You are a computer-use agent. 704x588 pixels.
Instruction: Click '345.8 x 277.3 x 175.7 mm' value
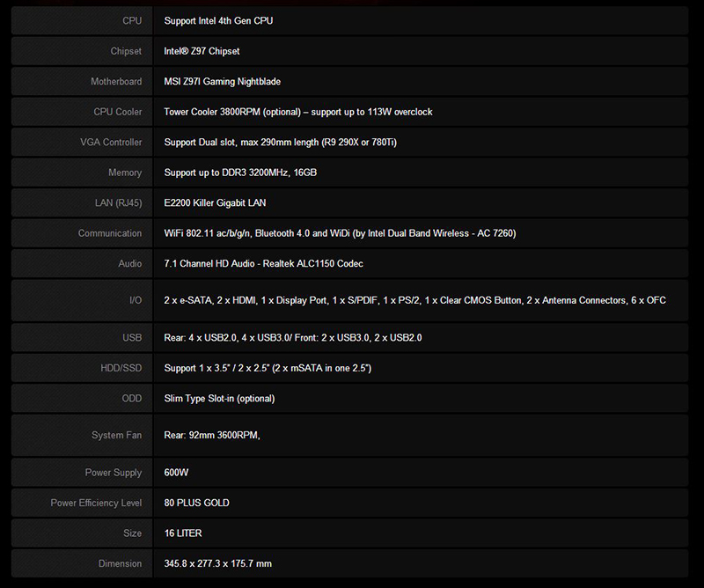tap(217, 563)
